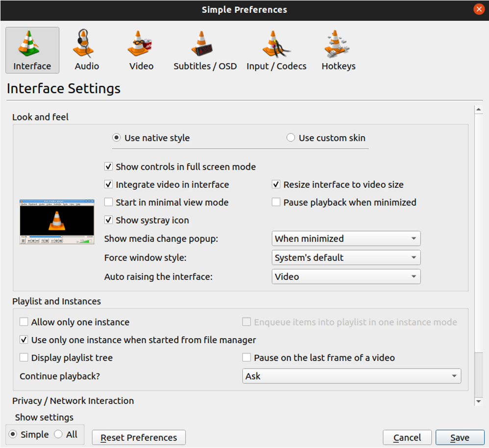Toggle Show systray icon checkbox
This screenshot has height=448, width=489.
[x=108, y=220]
